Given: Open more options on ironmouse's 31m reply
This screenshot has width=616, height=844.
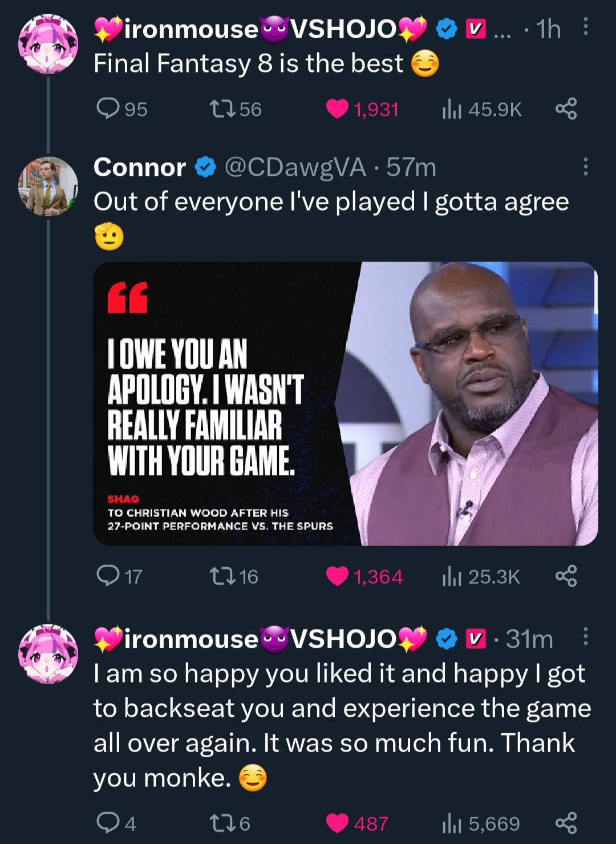Looking at the screenshot, I should [585, 636].
